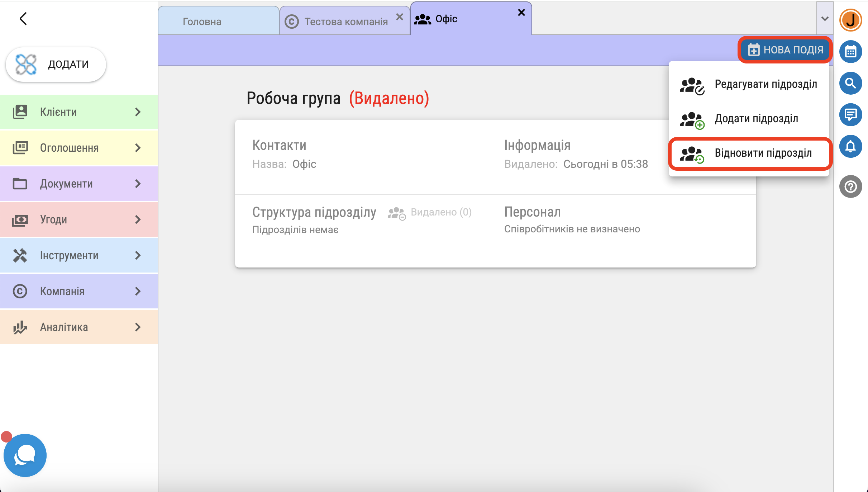Expand the Документи sidebar section

pos(79,184)
